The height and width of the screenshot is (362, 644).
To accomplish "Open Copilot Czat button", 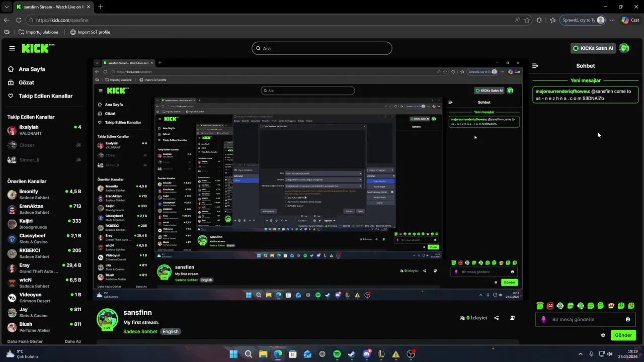I will tap(630, 20).
